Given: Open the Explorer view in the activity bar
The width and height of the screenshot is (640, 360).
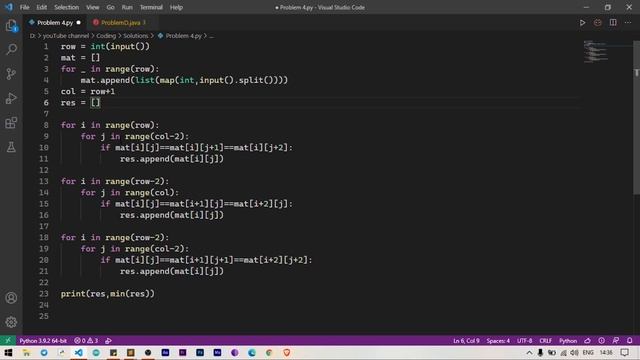Looking at the screenshot, I should (11, 26).
